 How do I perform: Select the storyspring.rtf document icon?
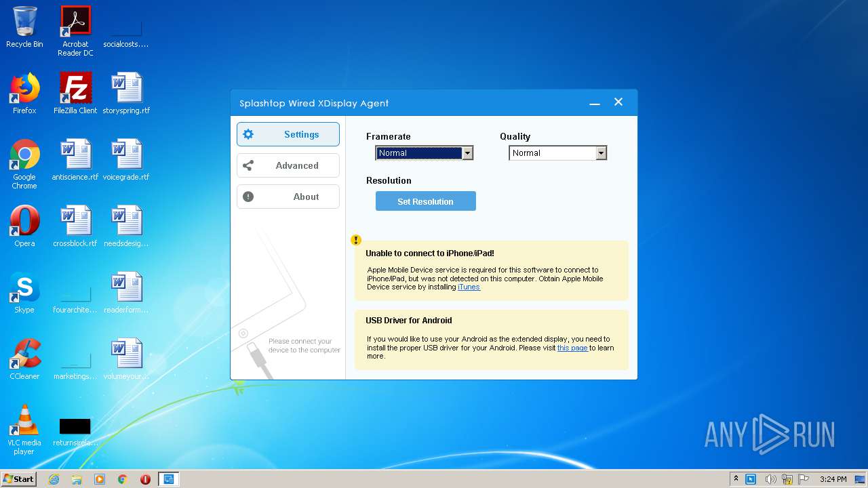pyautogui.click(x=126, y=94)
